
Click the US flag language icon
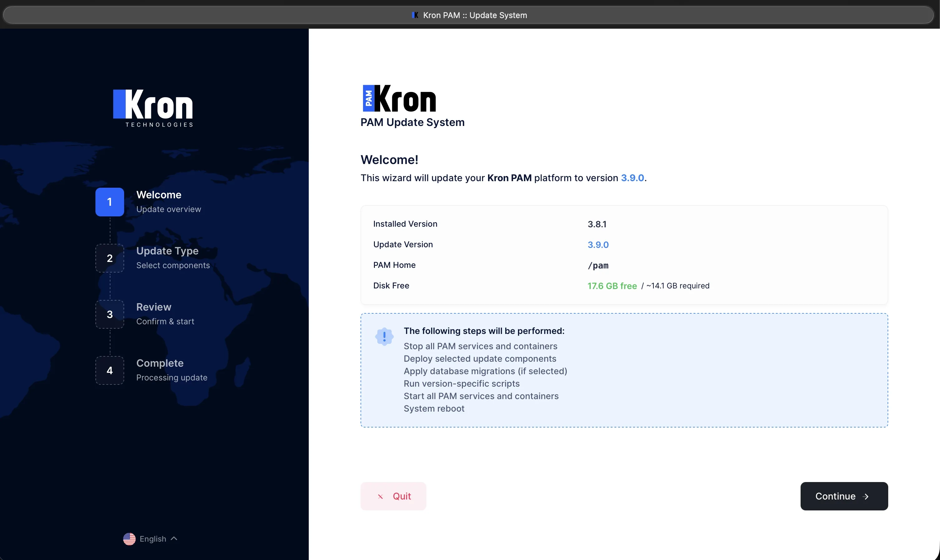click(x=129, y=539)
